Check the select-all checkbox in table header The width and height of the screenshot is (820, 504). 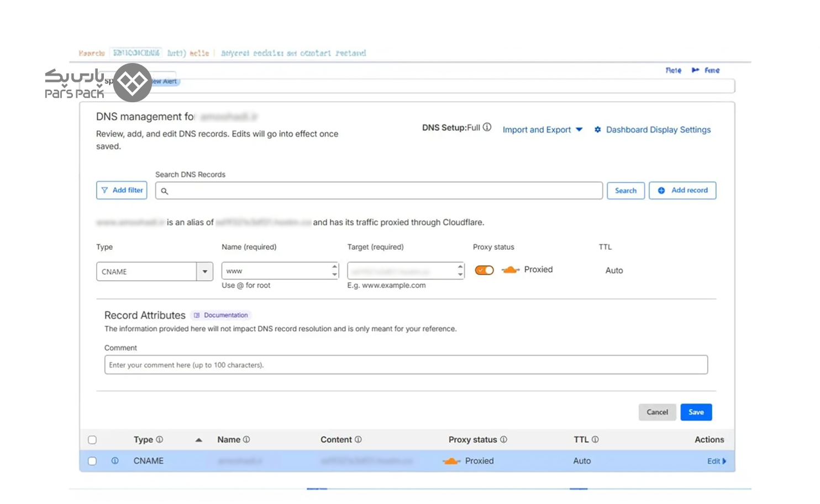pos(92,440)
